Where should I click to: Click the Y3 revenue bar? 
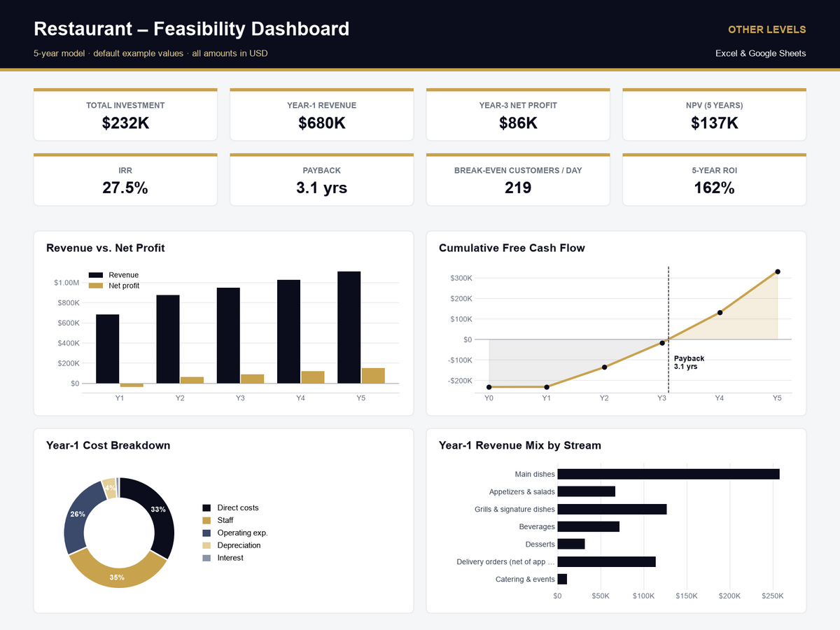[x=228, y=335]
